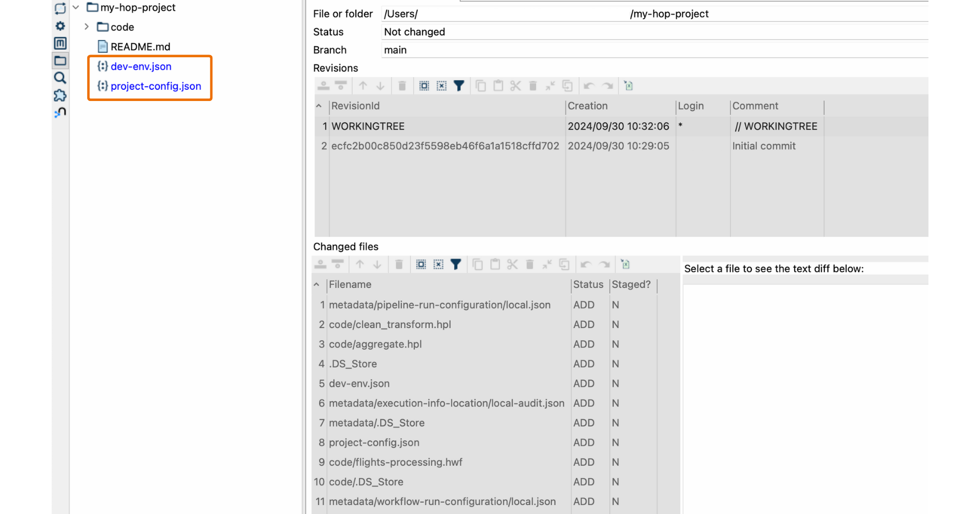Cut selected rows in Changed files toolbar
The height and width of the screenshot is (514, 980).
click(x=512, y=264)
